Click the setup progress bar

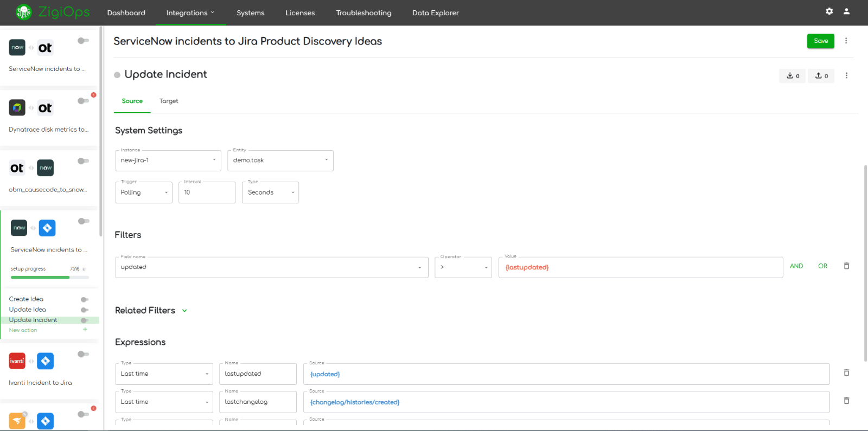point(50,278)
